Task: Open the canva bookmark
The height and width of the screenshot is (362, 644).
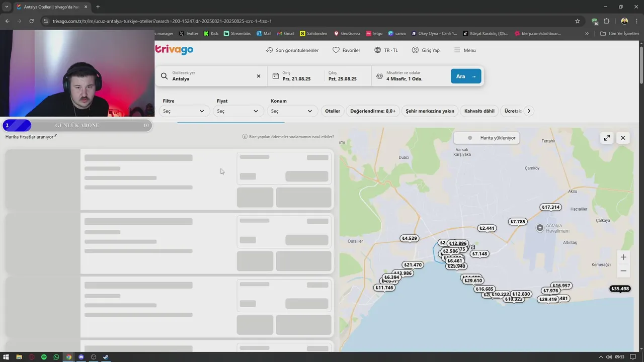Action: pyautogui.click(x=397, y=34)
